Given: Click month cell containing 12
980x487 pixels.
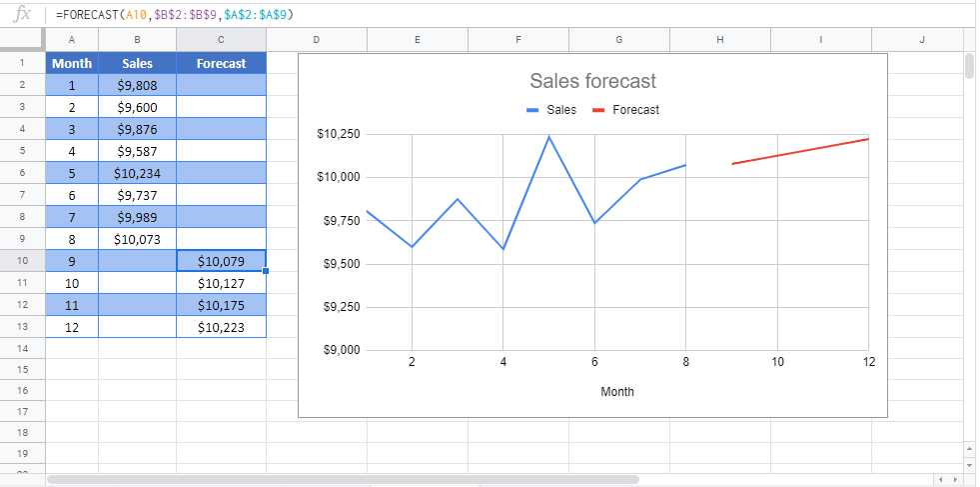Looking at the screenshot, I should (x=72, y=327).
